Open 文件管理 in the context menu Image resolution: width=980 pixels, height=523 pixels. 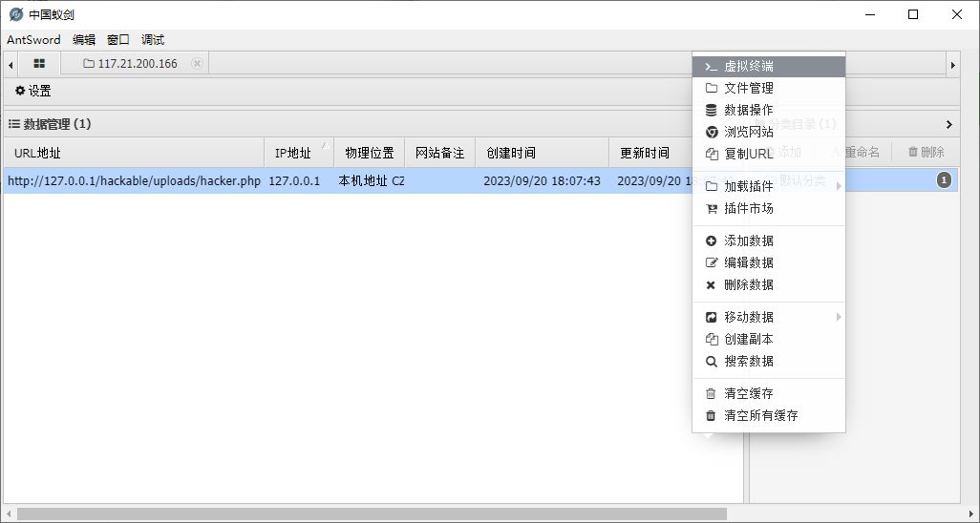coord(769,88)
